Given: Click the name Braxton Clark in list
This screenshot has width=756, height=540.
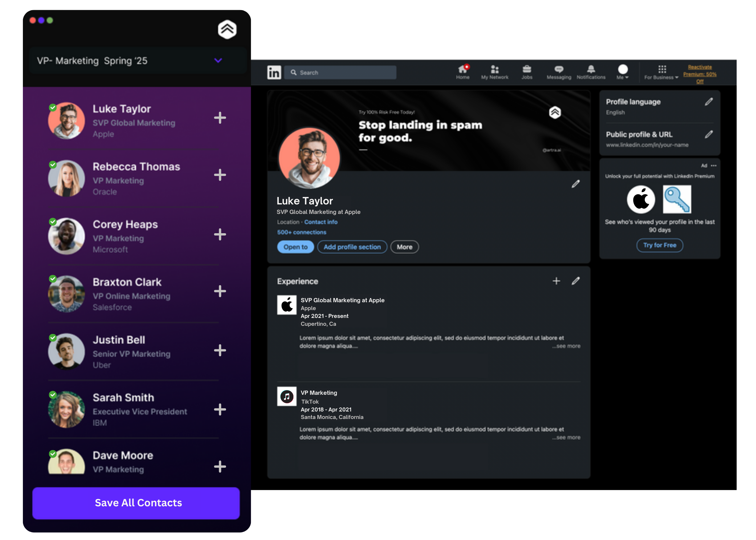Looking at the screenshot, I should (127, 282).
